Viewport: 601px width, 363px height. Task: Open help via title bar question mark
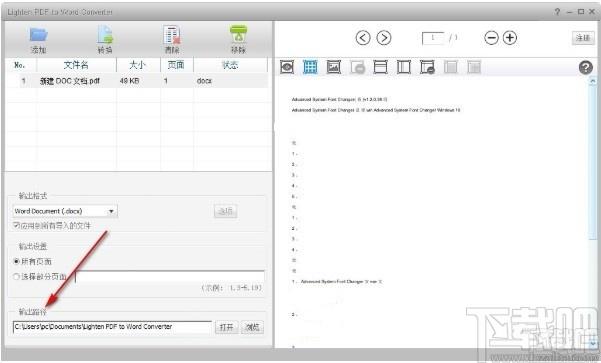point(557,11)
